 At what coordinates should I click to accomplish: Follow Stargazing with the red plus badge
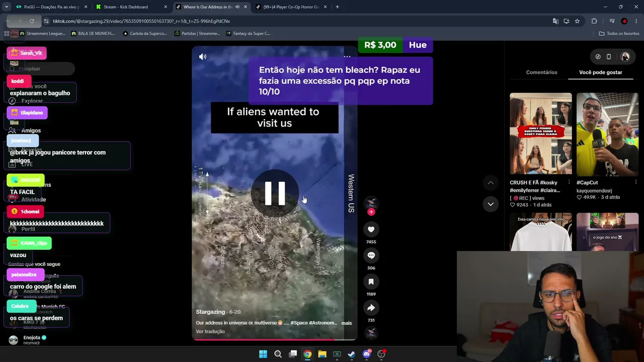tap(371, 212)
